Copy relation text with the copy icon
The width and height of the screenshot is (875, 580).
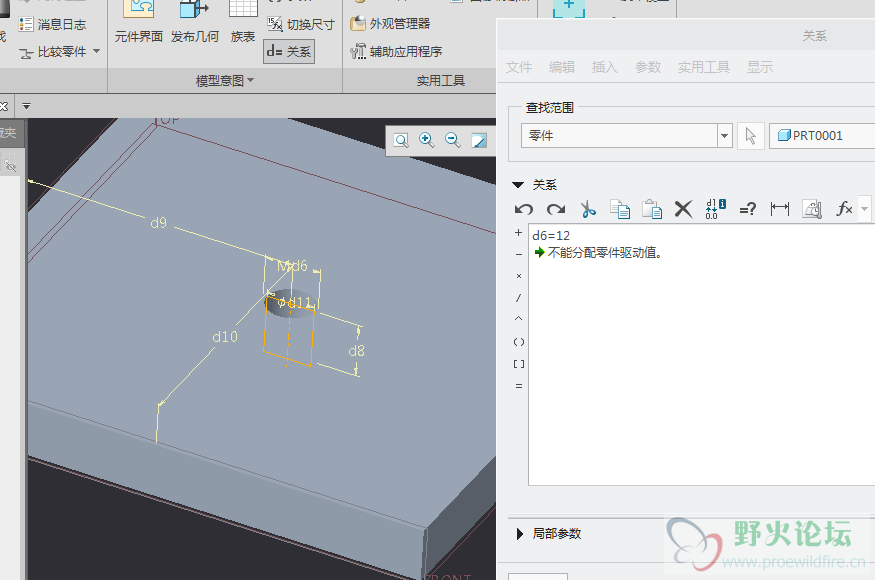tap(620, 209)
